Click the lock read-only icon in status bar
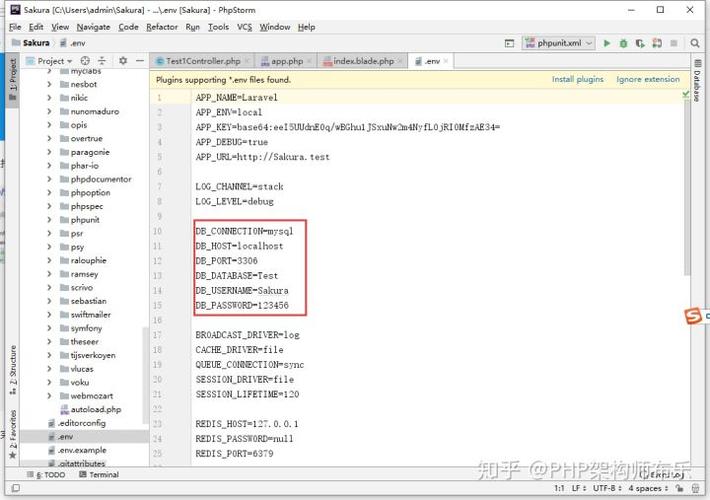Screen dimensions: 710x500 [x=679, y=488]
